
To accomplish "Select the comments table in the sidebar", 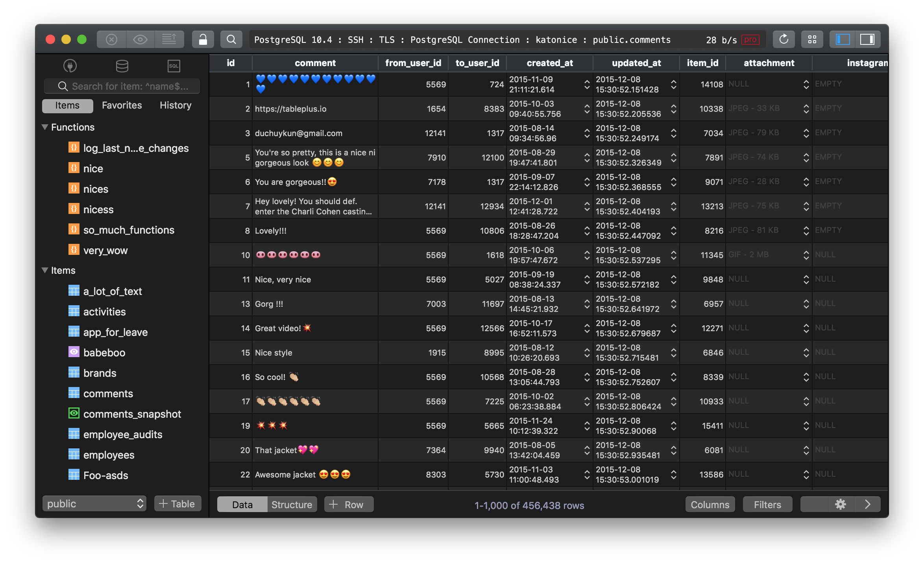I will point(108,393).
